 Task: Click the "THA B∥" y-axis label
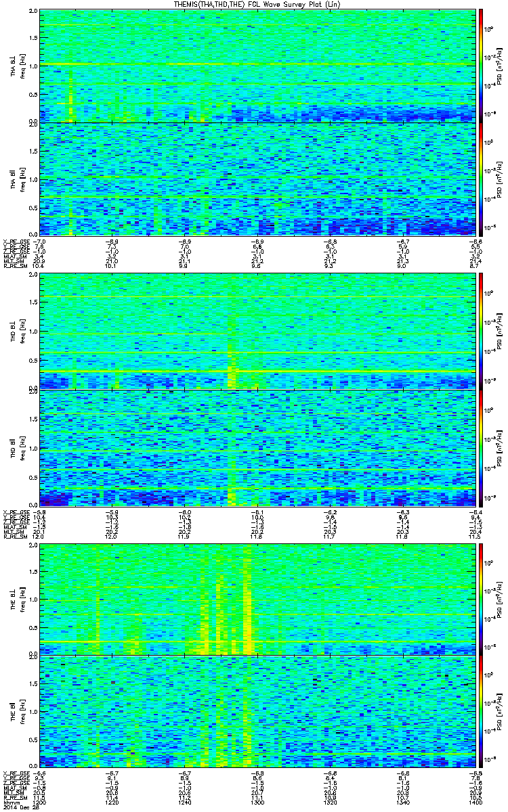click(14, 179)
